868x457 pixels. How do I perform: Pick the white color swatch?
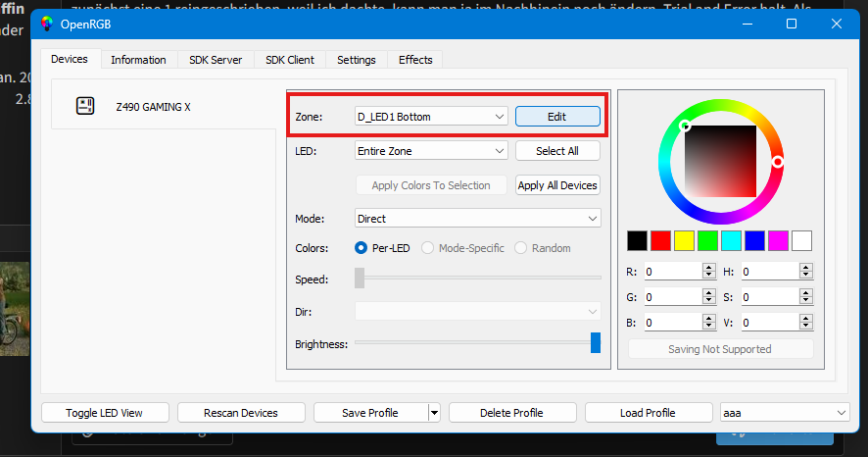pos(801,240)
